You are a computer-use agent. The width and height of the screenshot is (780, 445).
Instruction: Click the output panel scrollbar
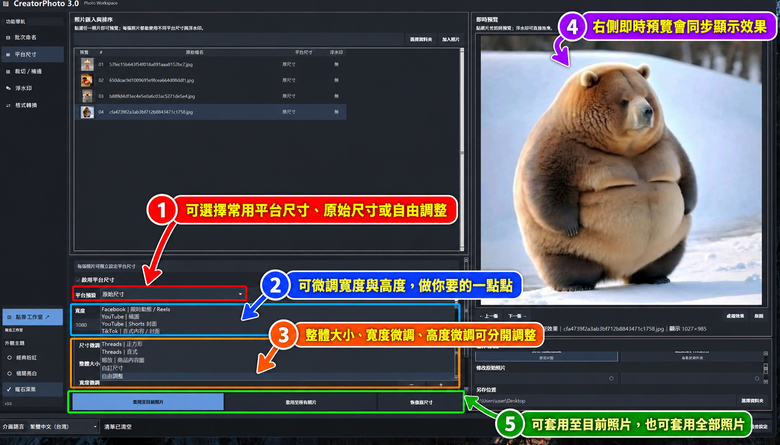766,368
